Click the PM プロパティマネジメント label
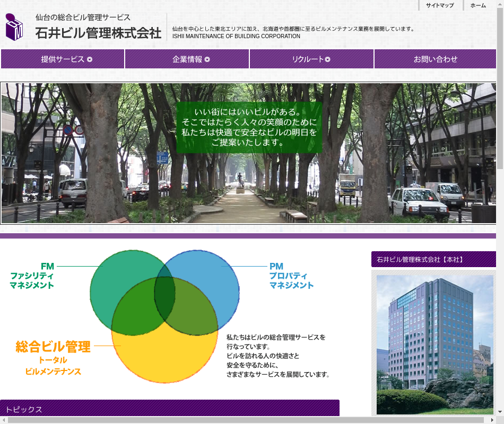 pos(291,276)
